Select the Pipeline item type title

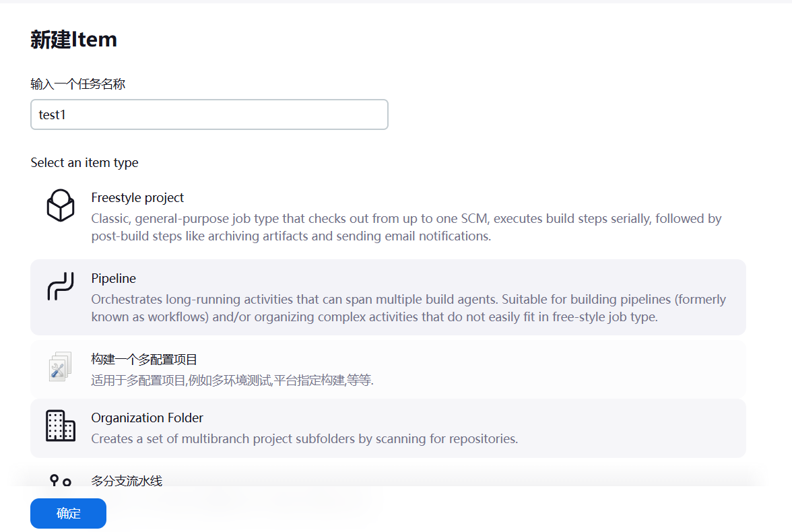(x=114, y=278)
